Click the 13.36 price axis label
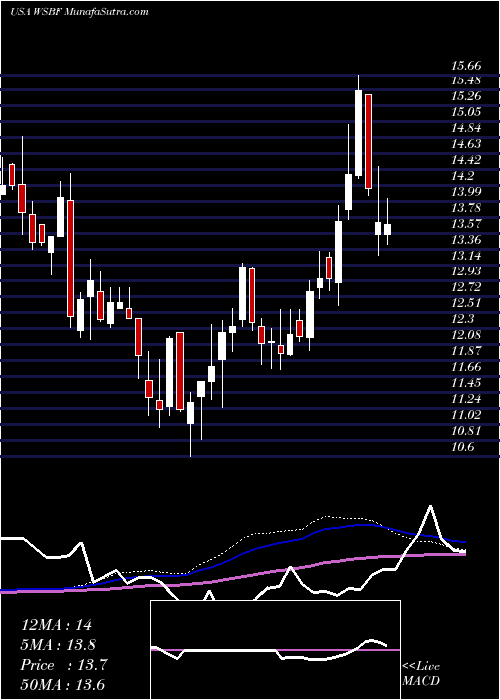This screenshot has height=700, width=500. point(466,240)
